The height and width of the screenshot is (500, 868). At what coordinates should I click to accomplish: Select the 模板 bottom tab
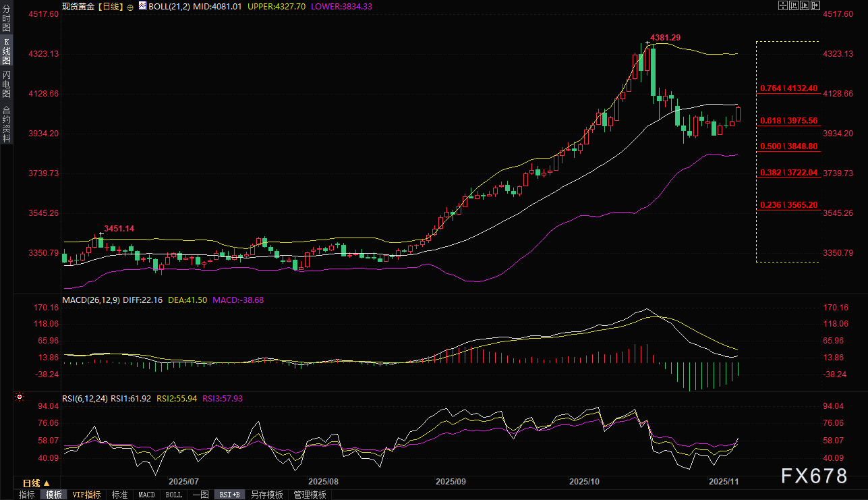(54, 495)
